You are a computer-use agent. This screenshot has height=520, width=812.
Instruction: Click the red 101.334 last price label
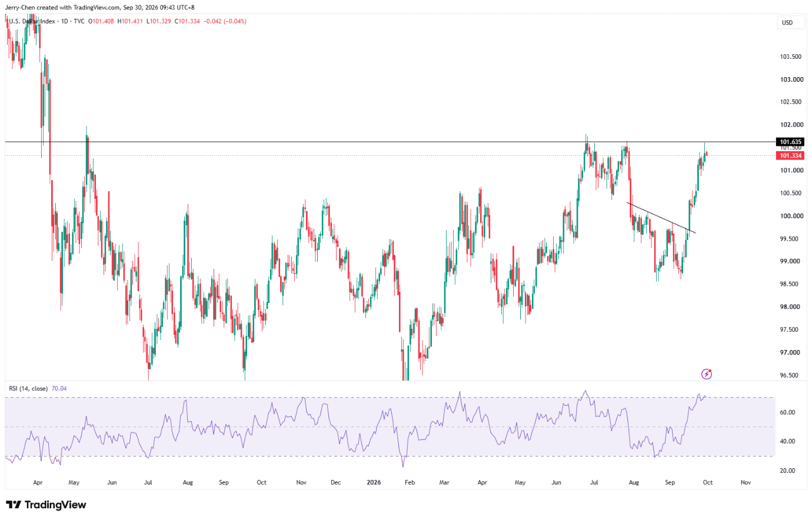click(x=790, y=156)
